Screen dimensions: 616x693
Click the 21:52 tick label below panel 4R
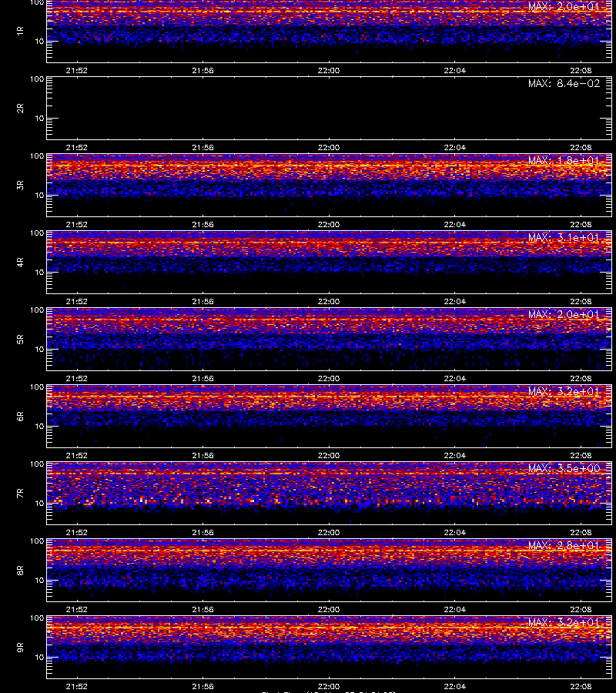[x=77, y=301]
